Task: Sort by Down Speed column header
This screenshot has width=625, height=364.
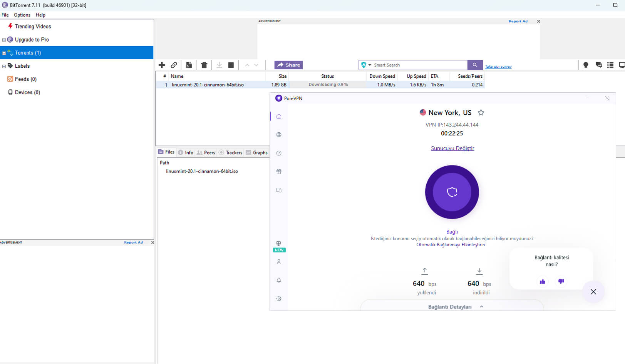Action: tap(382, 76)
